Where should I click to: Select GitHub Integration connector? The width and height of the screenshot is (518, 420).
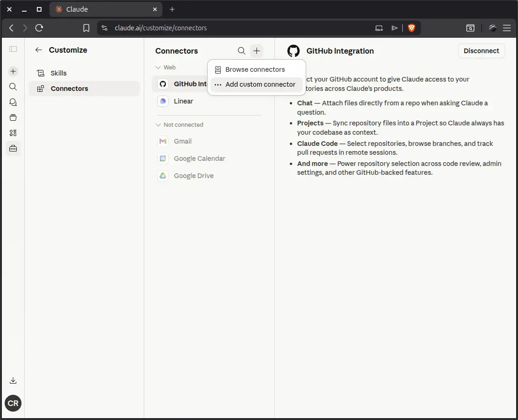180,84
